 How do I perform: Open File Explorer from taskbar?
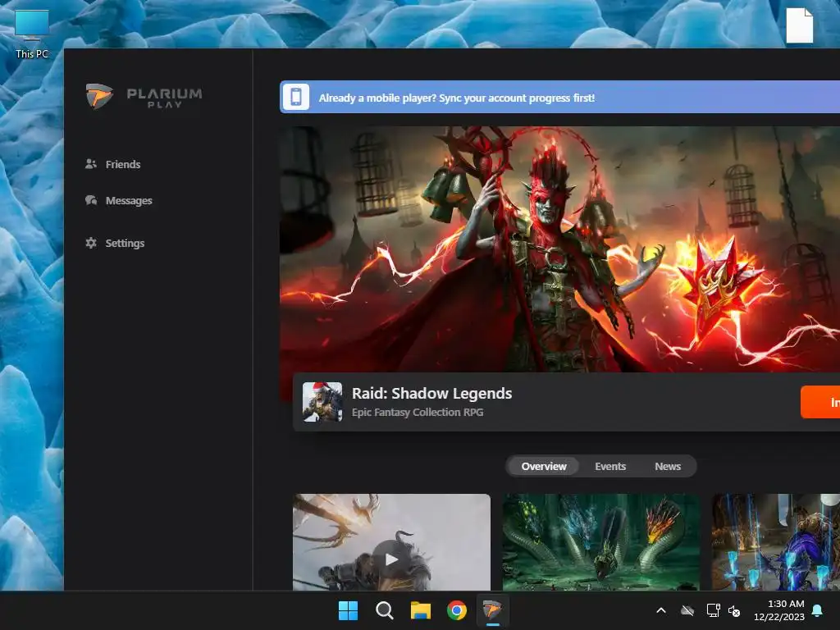click(x=421, y=610)
